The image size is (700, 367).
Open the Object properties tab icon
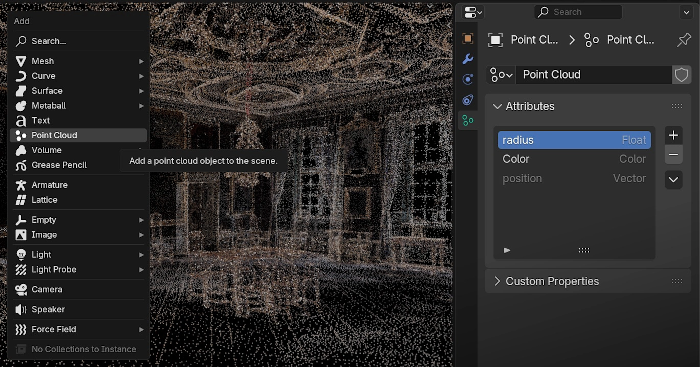467,39
